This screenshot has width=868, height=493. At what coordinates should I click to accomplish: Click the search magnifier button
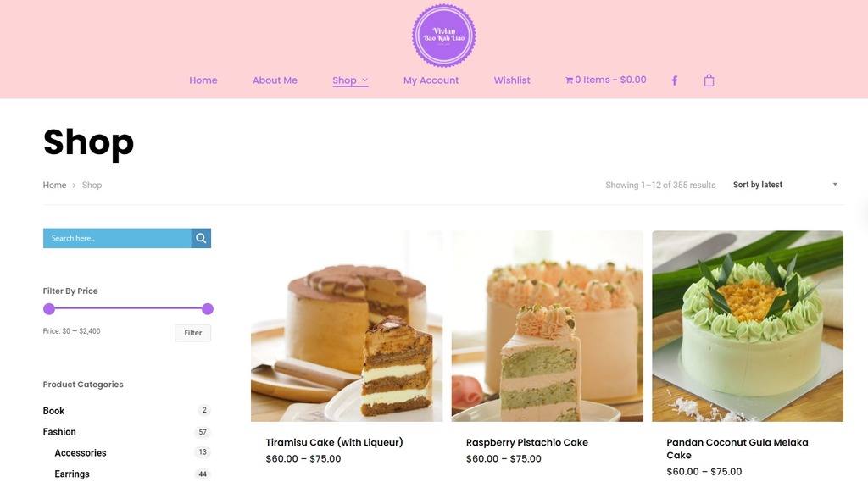coord(201,238)
